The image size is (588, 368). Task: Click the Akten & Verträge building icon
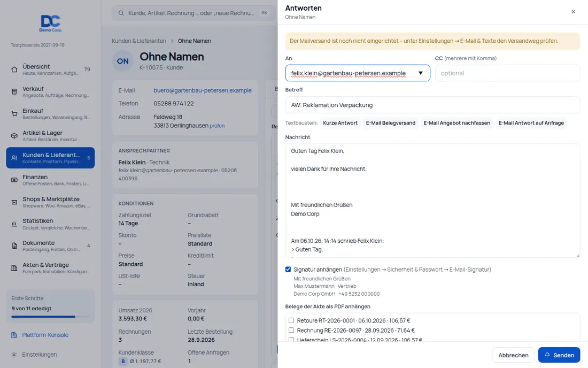coord(14,268)
